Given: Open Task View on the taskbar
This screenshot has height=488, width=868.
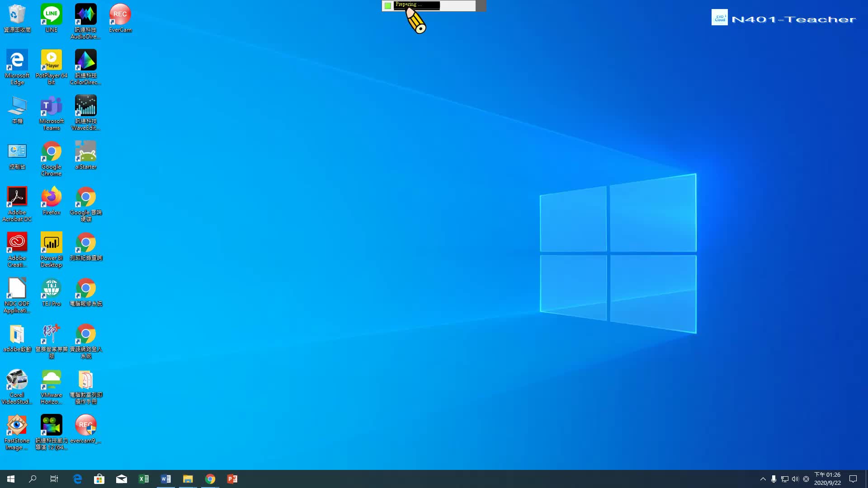Looking at the screenshot, I should click(x=54, y=479).
